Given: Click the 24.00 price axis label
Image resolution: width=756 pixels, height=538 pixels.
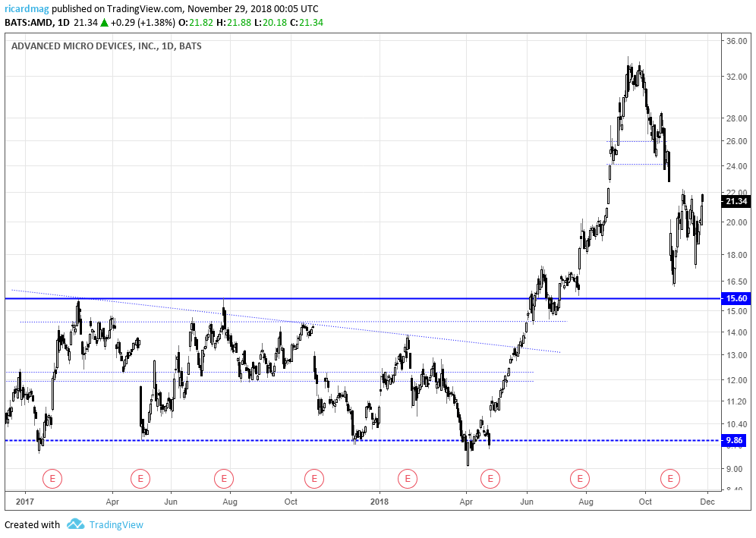Looking at the screenshot, I should pos(737,166).
